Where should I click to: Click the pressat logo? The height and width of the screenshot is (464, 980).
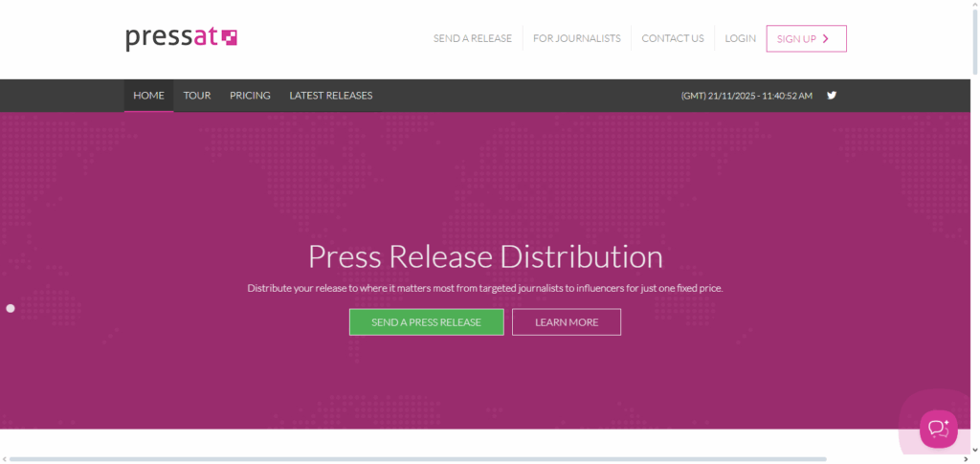pos(181,38)
